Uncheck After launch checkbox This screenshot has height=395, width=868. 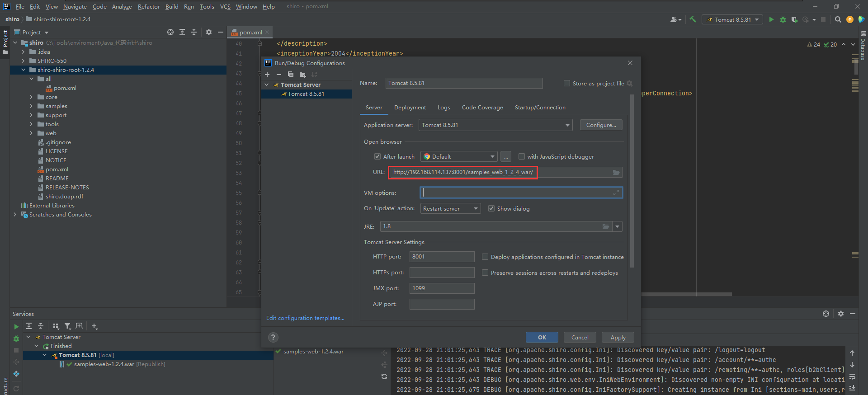coord(377,156)
